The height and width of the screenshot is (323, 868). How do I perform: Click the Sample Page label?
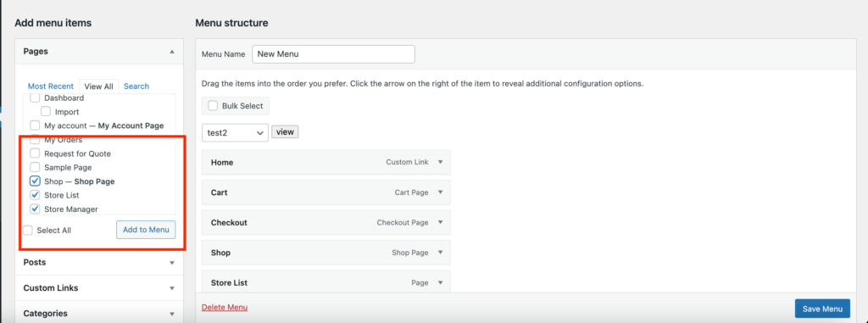pyautogui.click(x=68, y=167)
